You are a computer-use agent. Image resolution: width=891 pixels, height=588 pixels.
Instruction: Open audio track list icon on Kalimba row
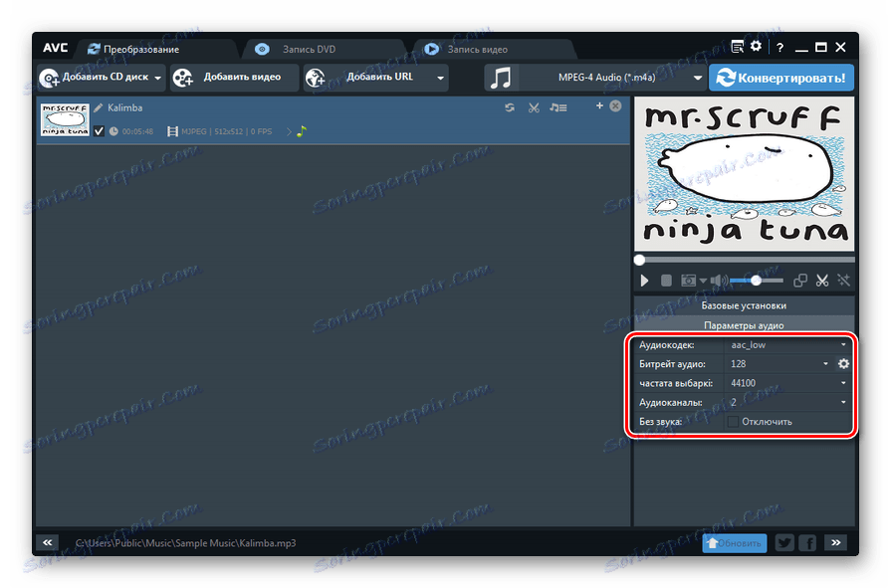point(558,107)
